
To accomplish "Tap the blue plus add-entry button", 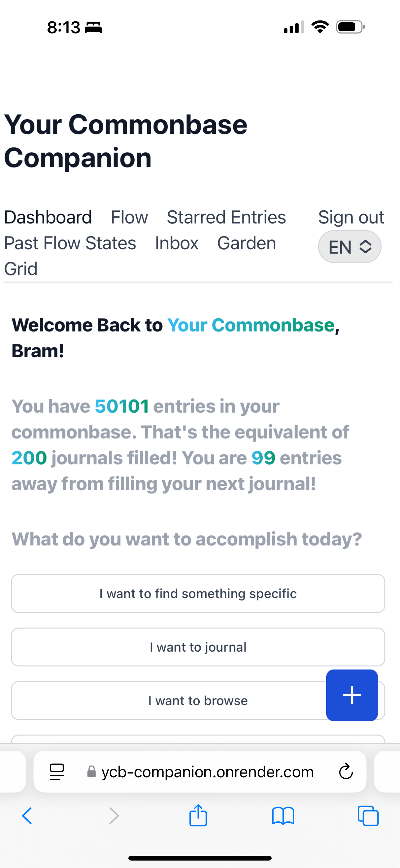I will point(352,695).
